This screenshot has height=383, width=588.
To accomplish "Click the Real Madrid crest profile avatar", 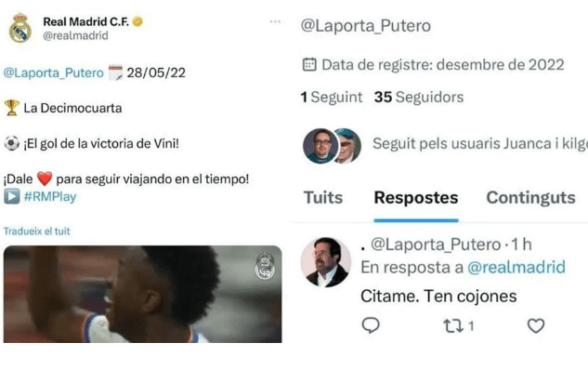I will 20,28.
